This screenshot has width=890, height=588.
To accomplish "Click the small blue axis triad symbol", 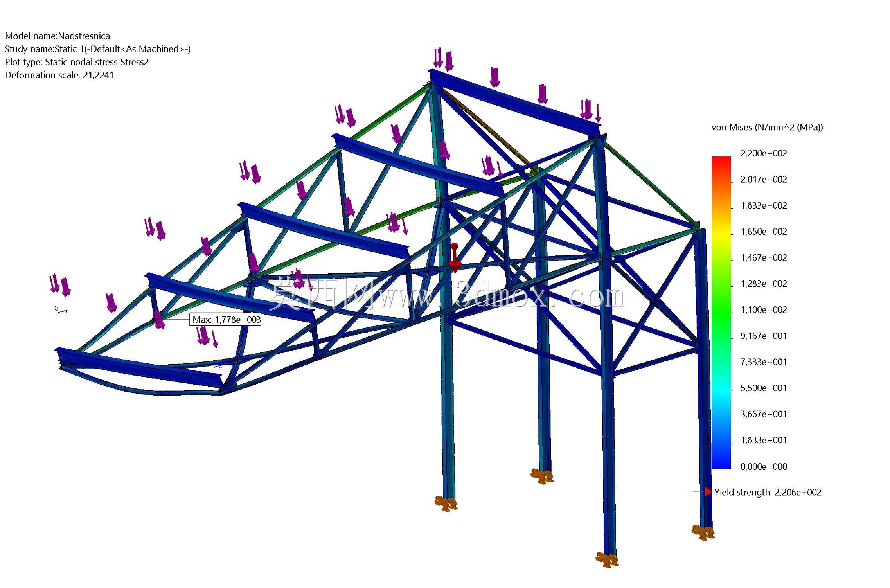I will pyautogui.click(x=61, y=310).
